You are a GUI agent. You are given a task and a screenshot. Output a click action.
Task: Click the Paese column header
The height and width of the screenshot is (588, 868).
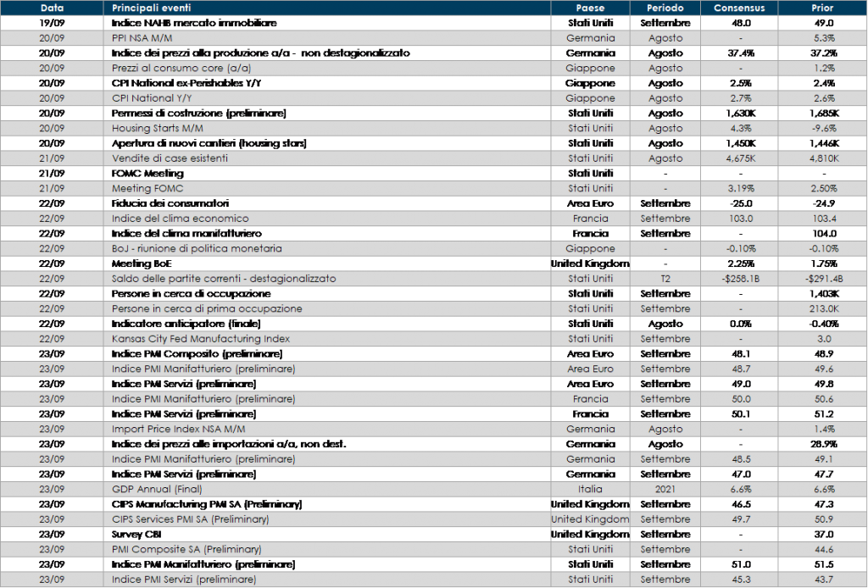pos(590,8)
